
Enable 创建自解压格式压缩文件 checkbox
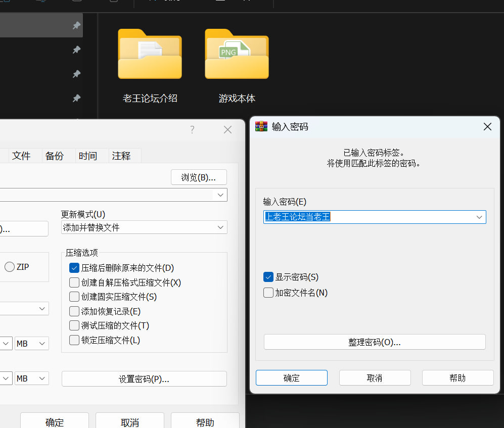tap(74, 282)
